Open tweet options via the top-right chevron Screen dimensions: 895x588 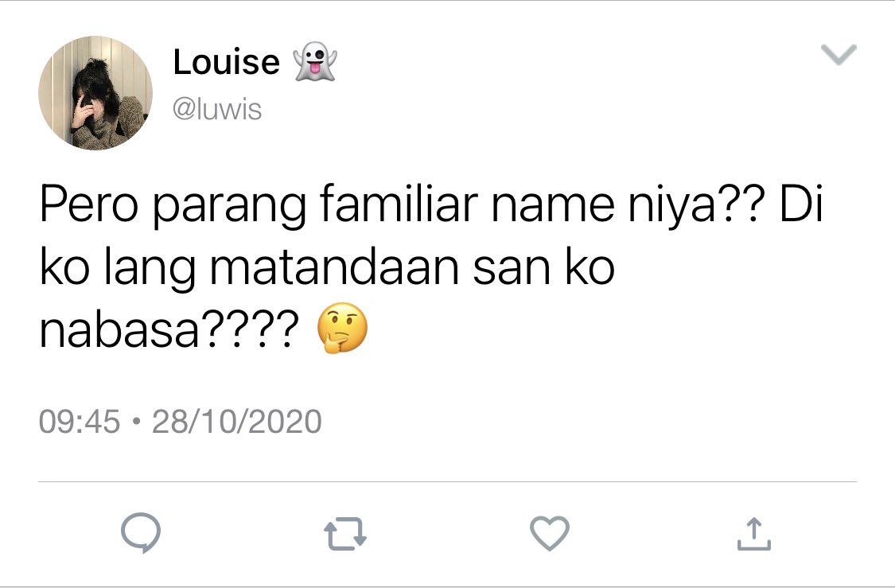[x=839, y=55]
